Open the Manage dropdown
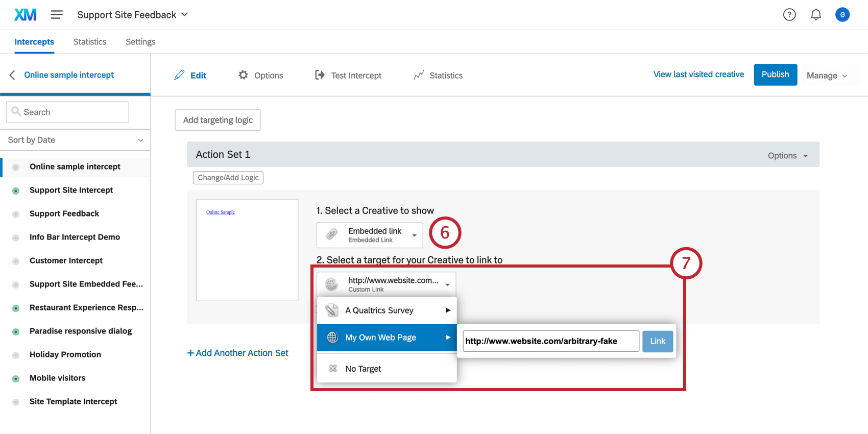This screenshot has width=868, height=434. [827, 76]
